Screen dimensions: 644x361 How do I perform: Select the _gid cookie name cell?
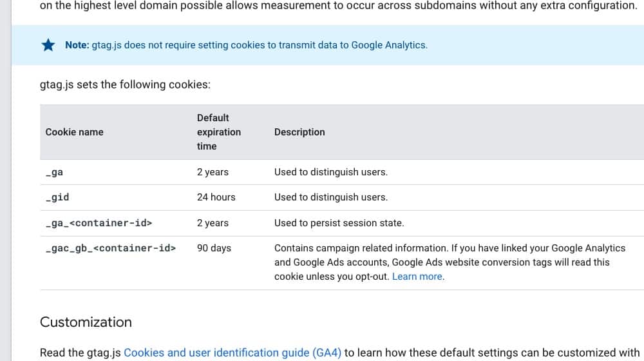(x=57, y=197)
